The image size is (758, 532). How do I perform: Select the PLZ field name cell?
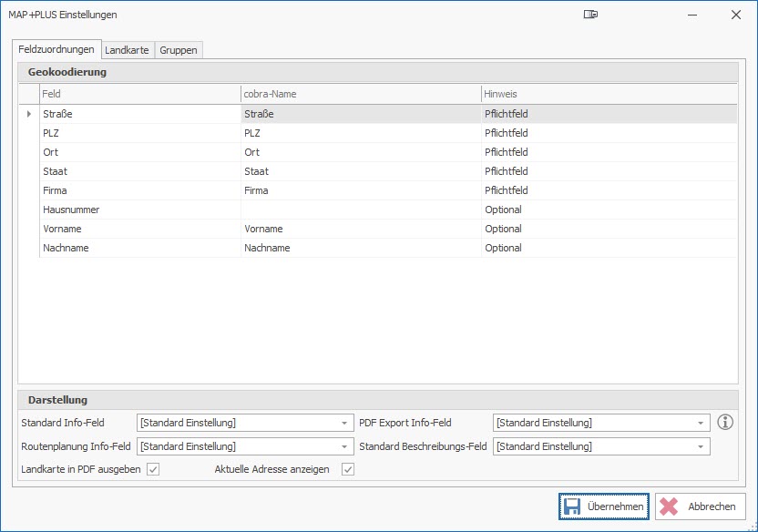(140, 133)
